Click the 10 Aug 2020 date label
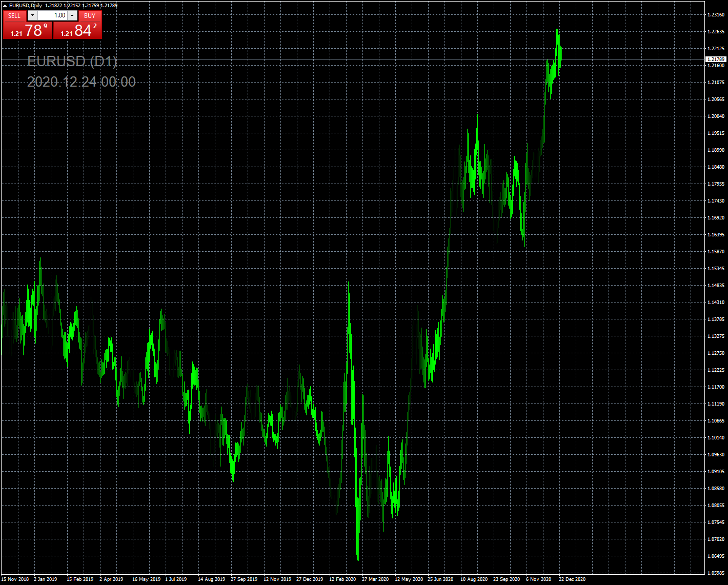The width and height of the screenshot is (728, 585). click(x=474, y=579)
